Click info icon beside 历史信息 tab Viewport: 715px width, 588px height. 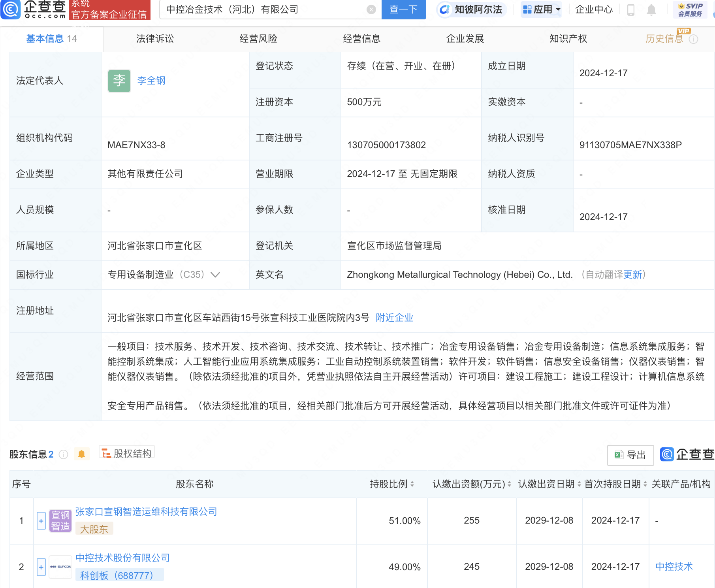click(x=693, y=39)
